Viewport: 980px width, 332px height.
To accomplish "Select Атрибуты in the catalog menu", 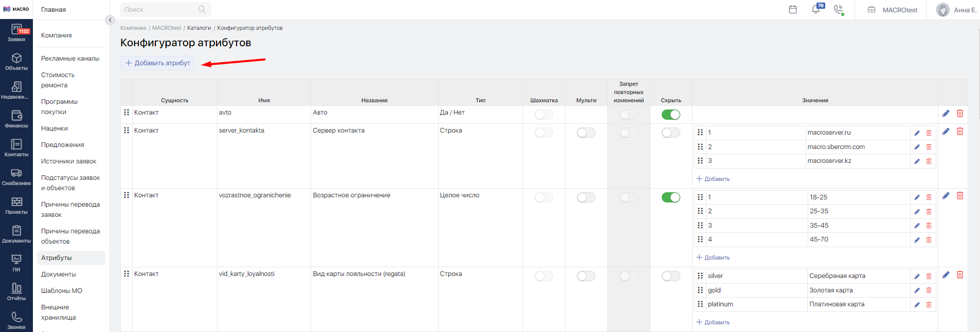I will coord(57,258).
